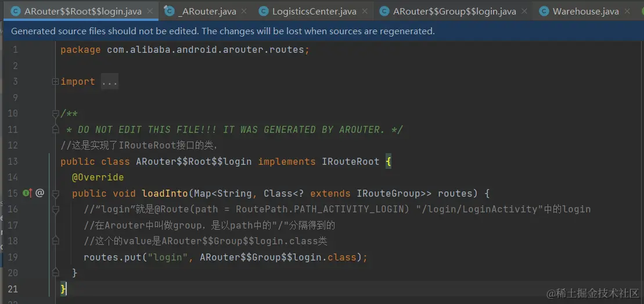Click class icon on LogisticsCenter.java tab
This screenshot has height=304, width=644.
(x=264, y=12)
